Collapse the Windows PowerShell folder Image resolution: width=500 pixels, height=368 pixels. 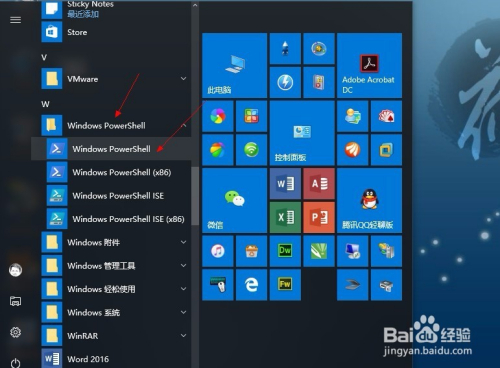(184, 125)
